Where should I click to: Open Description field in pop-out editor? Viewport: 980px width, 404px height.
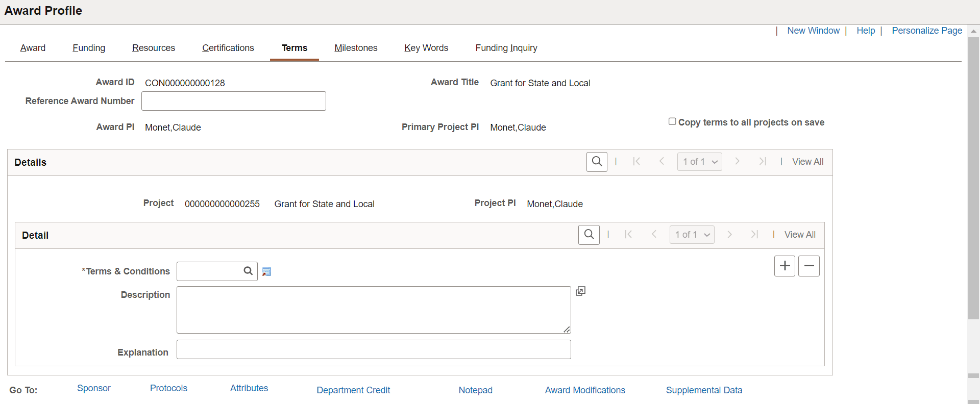pyautogui.click(x=580, y=291)
